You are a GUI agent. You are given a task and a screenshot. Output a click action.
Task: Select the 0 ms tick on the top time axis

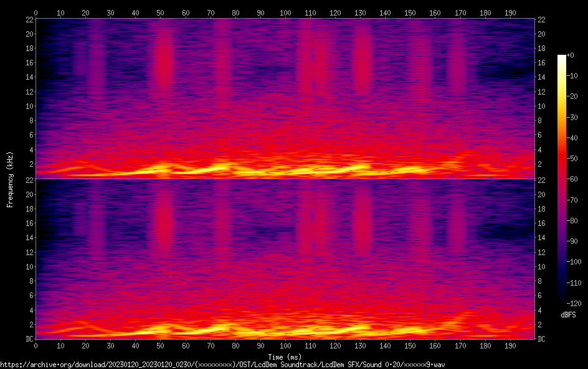coord(36,12)
